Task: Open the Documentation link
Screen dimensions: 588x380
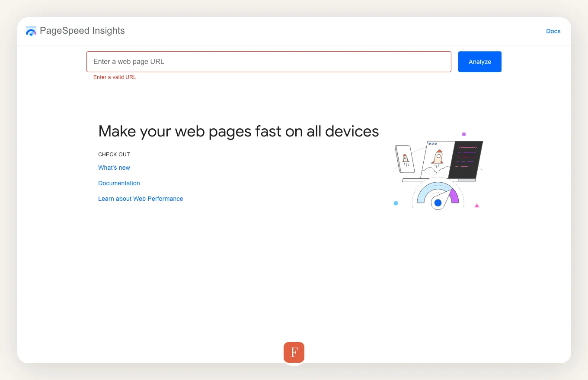Action: 119,183
